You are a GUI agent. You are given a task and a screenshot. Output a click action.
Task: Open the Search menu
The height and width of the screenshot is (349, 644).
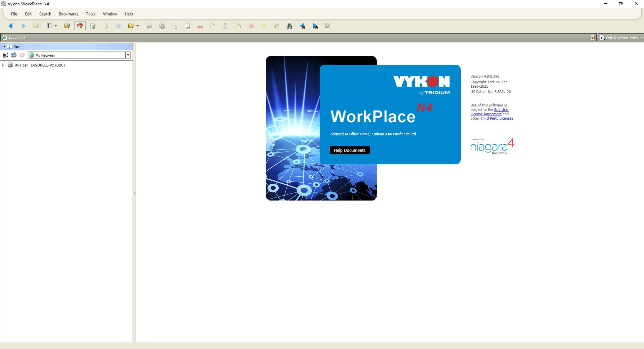coord(45,14)
